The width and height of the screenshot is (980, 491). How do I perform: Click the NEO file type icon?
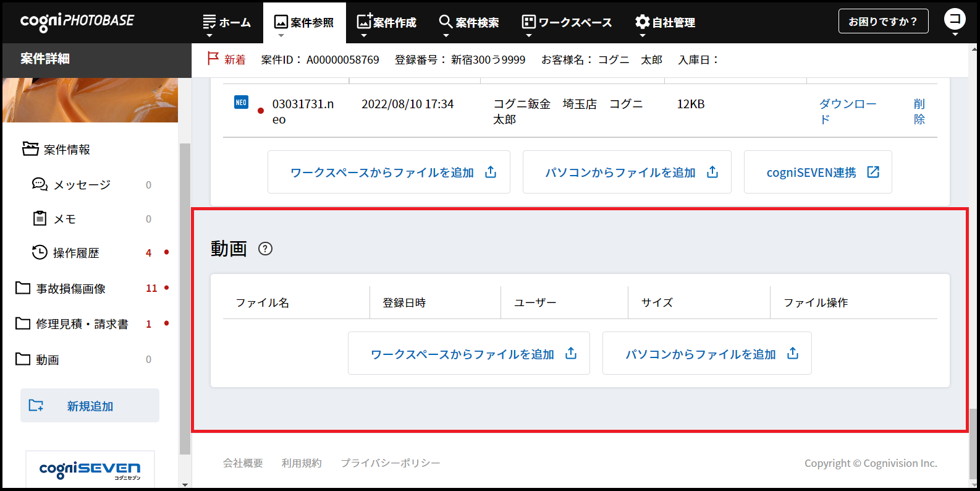tap(241, 103)
